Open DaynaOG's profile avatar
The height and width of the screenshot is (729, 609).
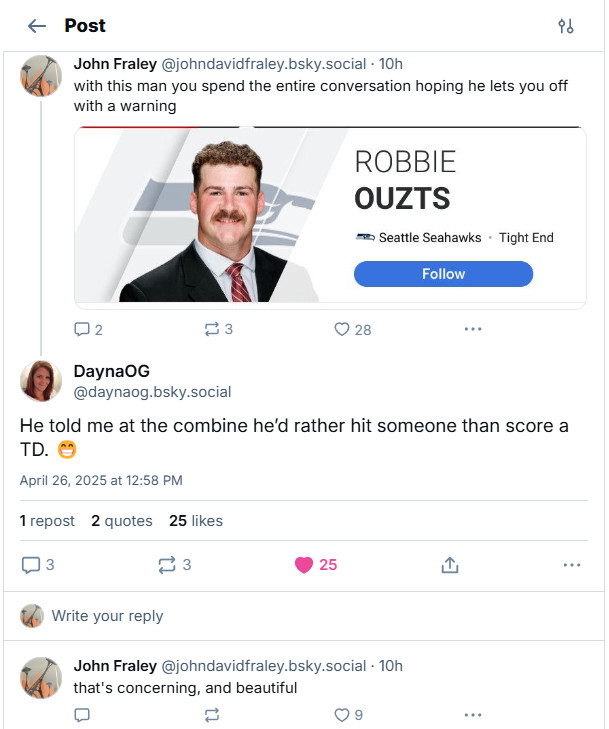41,380
